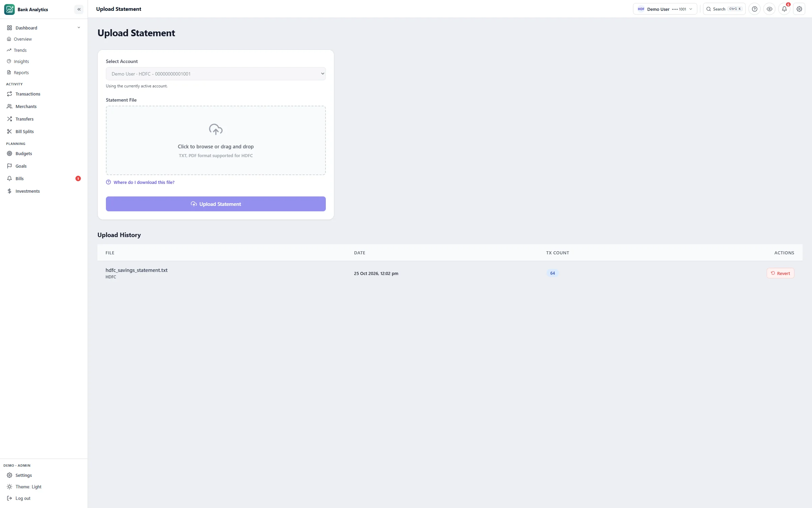Image resolution: width=812 pixels, height=508 pixels.
Task: Click the ACTIONS column header
Action: [784, 253]
